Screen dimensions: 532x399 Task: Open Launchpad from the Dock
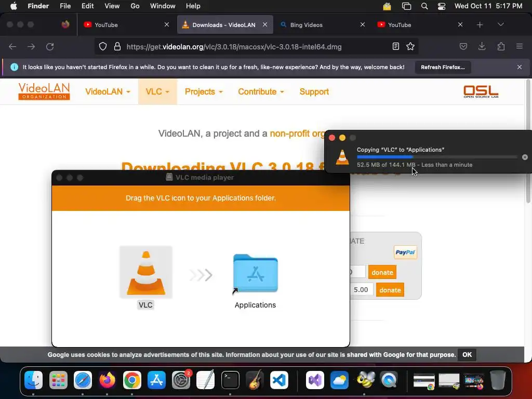[58, 380]
